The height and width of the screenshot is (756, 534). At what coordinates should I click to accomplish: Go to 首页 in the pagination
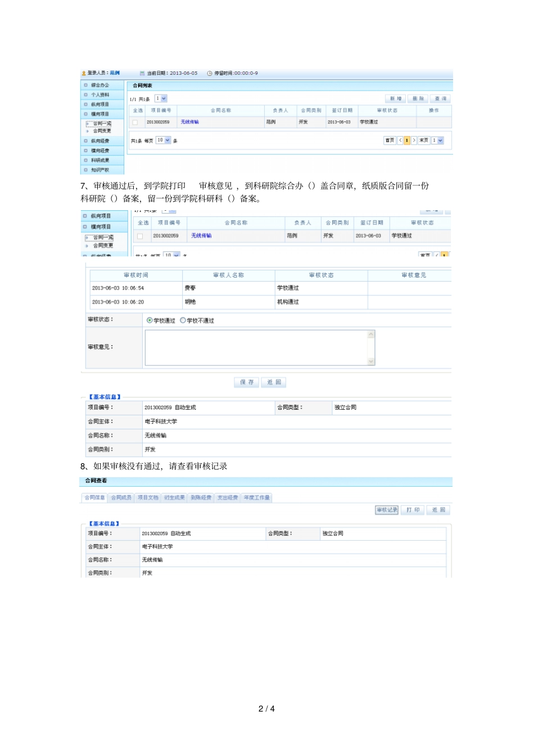(x=390, y=141)
